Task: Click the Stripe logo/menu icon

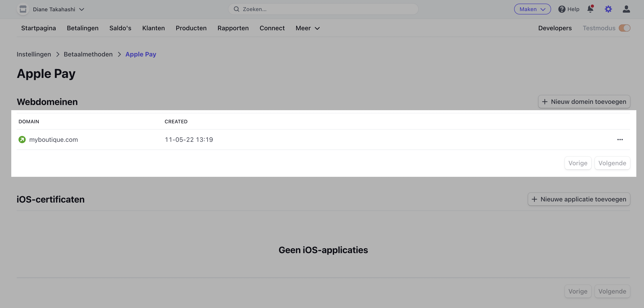Action: (x=23, y=9)
